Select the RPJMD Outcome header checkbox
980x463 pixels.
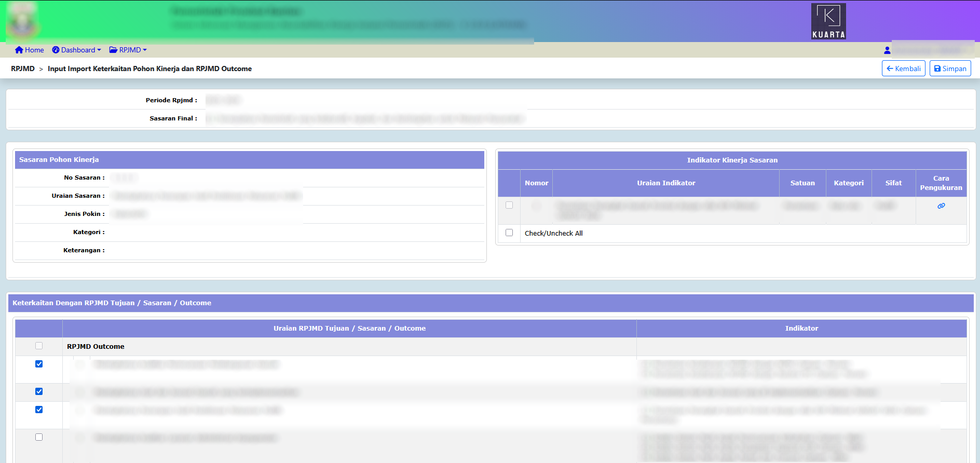click(x=39, y=346)
